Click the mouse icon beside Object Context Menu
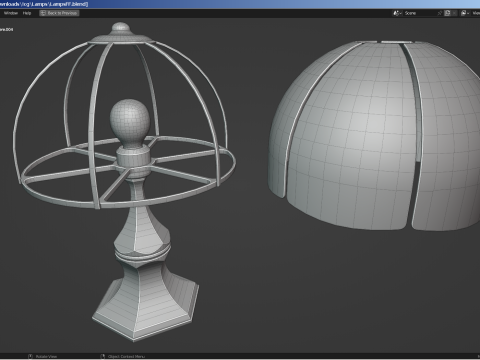Image resolution: width=480 pixels, height=360 pixels. (103, 356)
